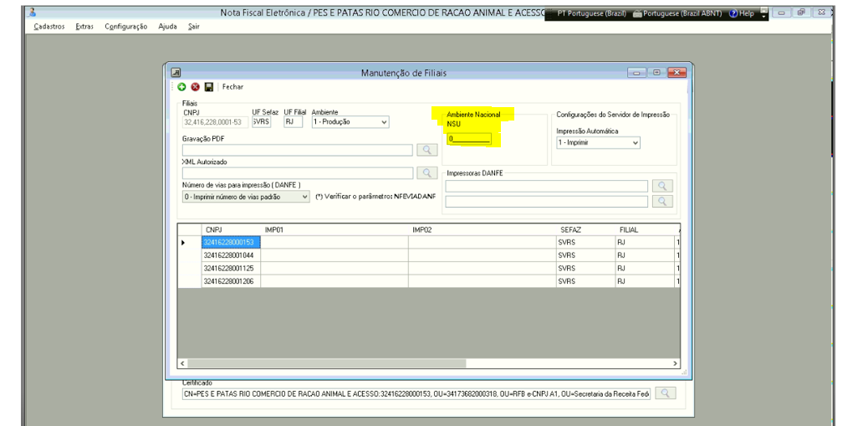This screenshot has height=426, width=868.
Task: Click the XML Autorizado path field
Action: pyautogui.click(x=297, y=173)
